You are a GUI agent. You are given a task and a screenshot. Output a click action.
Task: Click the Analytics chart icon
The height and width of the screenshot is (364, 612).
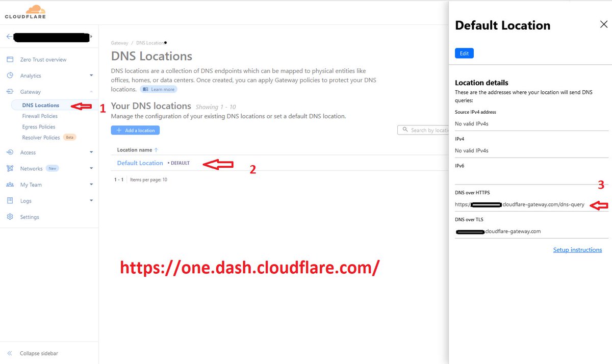(10, 75)
